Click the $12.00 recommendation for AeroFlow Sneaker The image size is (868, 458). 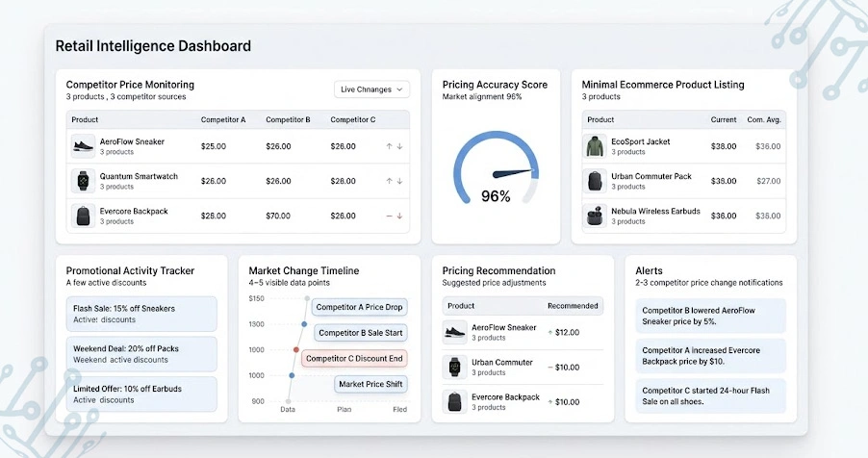(568, 333)
